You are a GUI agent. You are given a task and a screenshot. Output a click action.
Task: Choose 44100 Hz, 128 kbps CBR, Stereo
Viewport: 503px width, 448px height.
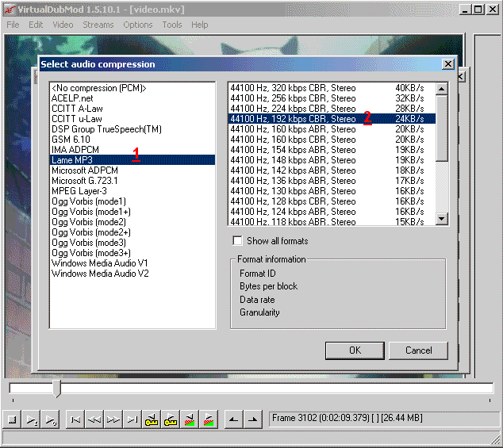(332, 201)
